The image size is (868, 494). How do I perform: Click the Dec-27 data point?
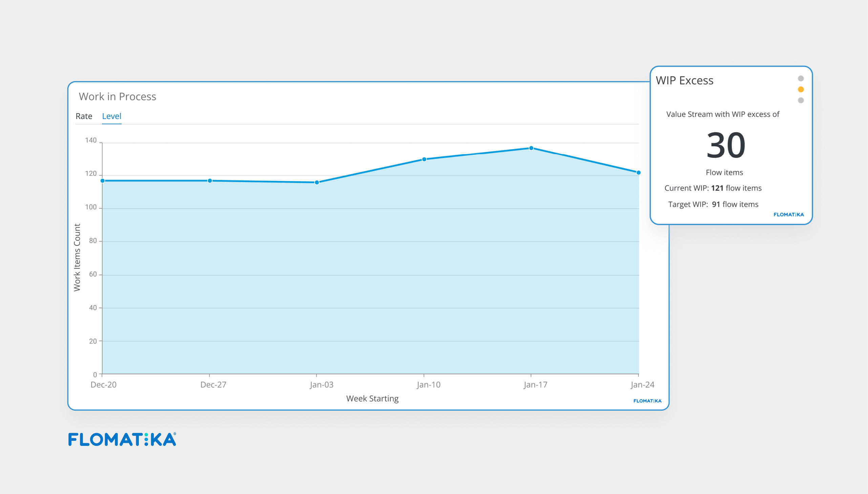[x=210, y=181]
